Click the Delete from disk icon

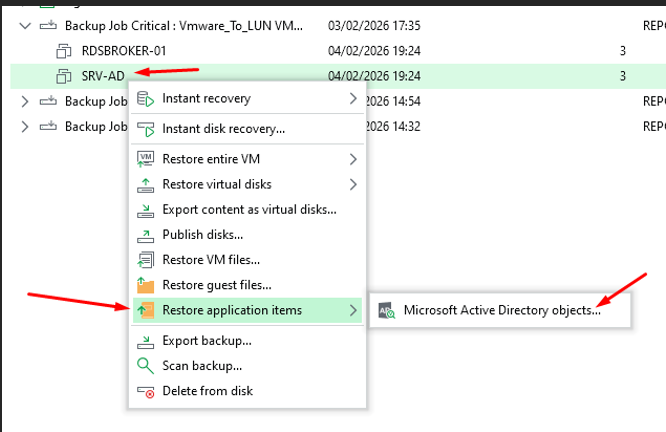145,391
